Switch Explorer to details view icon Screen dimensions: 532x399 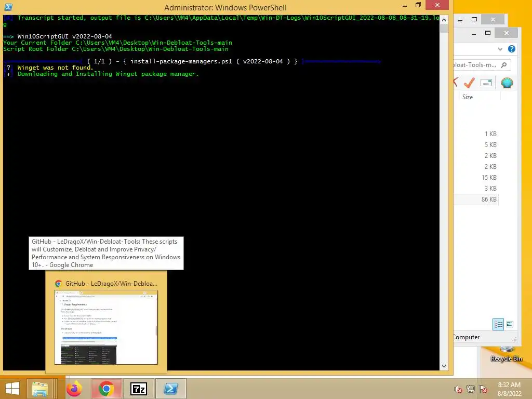coord(498,324)
